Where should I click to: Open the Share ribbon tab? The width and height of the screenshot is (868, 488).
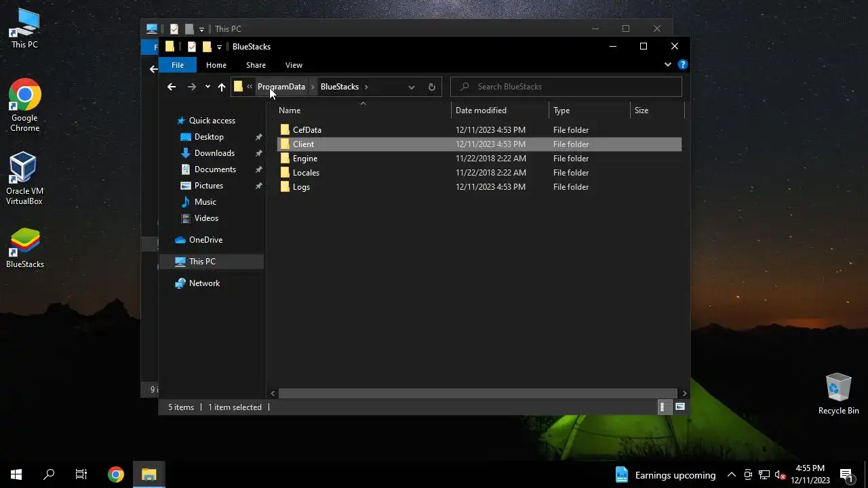(256, 65)
